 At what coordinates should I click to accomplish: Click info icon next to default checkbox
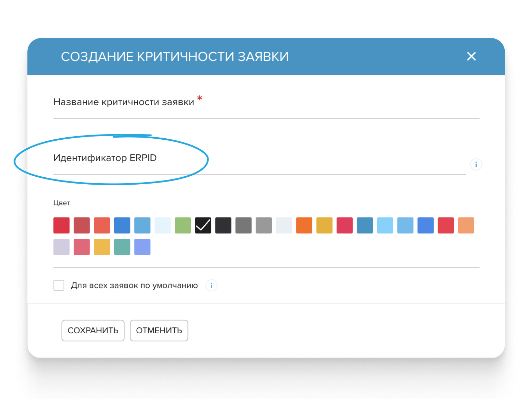[x=211, y=286]
